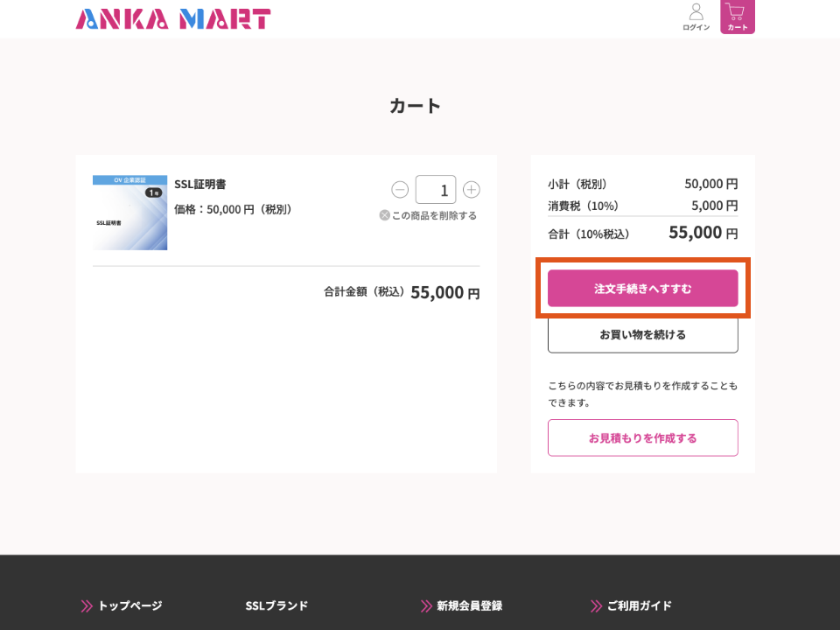The width and height of the screenshot is (840, 630).
Task: Focus the quantity input field
Action: pyautogui.click(x=435, y=190)
